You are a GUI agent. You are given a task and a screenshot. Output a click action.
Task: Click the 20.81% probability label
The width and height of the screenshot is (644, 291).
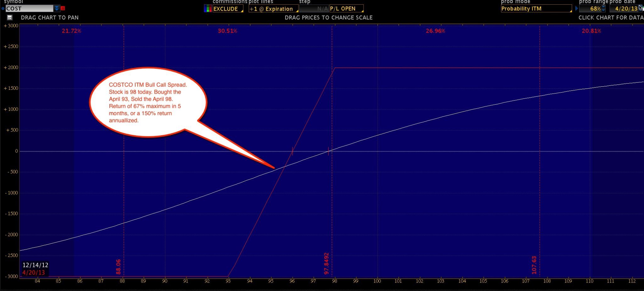coord(591,31)
